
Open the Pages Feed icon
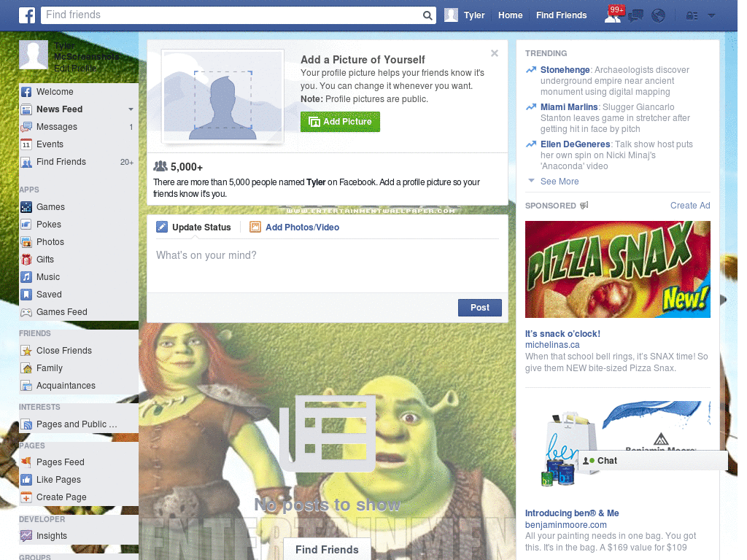[x=26, y=462]
